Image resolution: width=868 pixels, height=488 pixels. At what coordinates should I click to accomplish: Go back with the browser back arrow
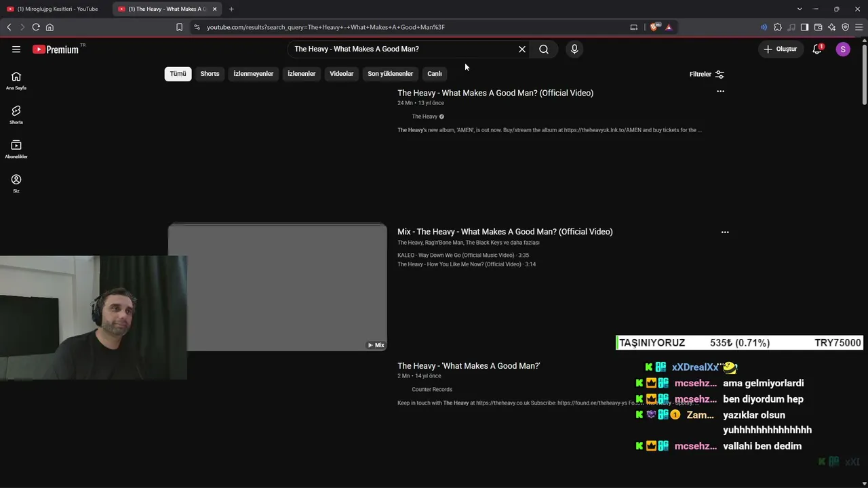[9, 27]
